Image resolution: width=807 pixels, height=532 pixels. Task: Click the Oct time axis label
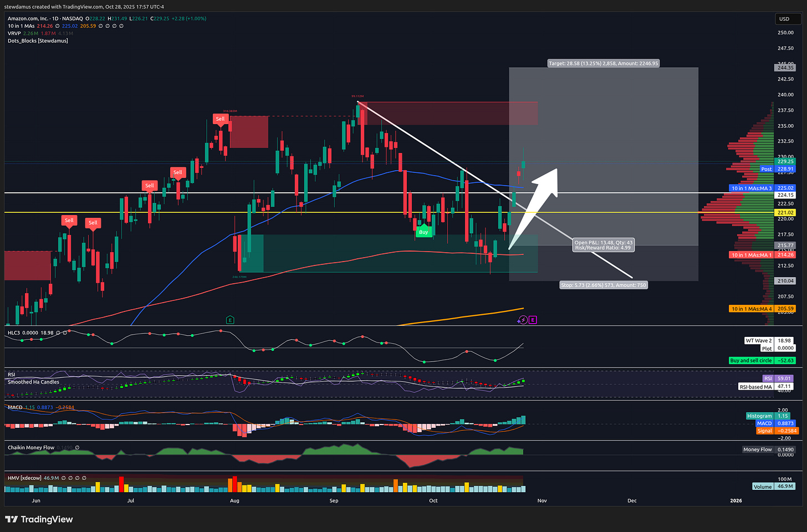click(x=433, y=500)
